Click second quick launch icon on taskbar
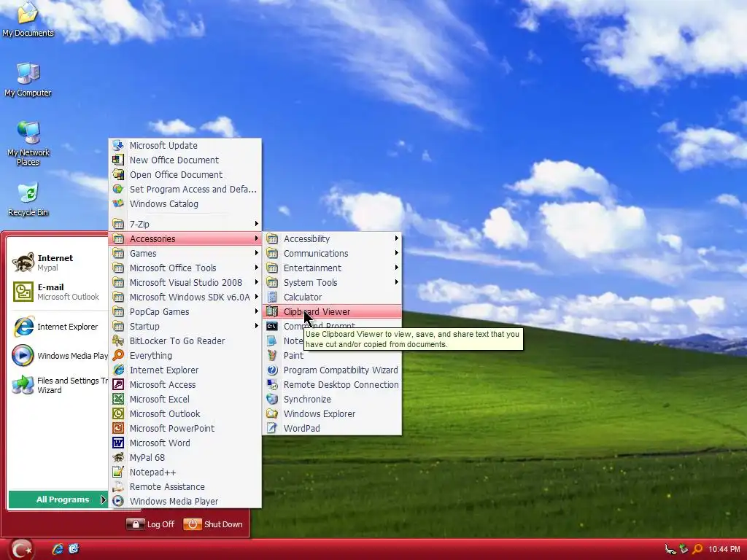Screen dimensions: 747x560 [x=74, y=549]
